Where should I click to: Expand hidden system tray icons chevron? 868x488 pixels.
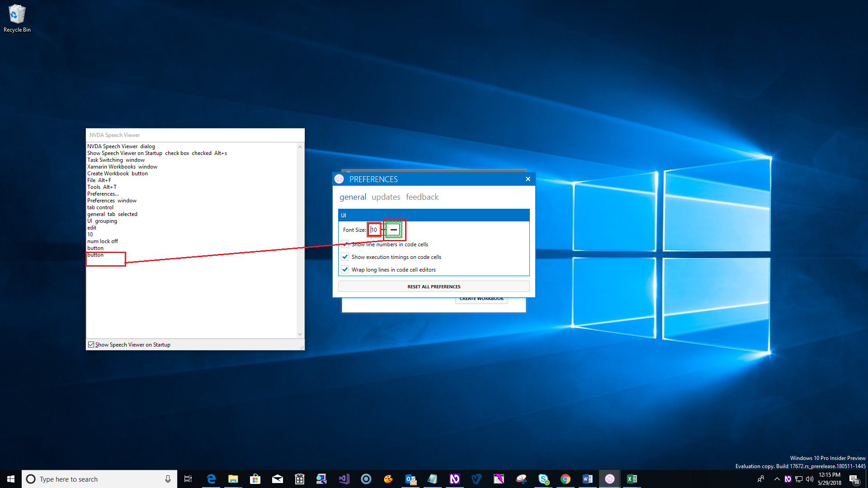coord(777,479)
